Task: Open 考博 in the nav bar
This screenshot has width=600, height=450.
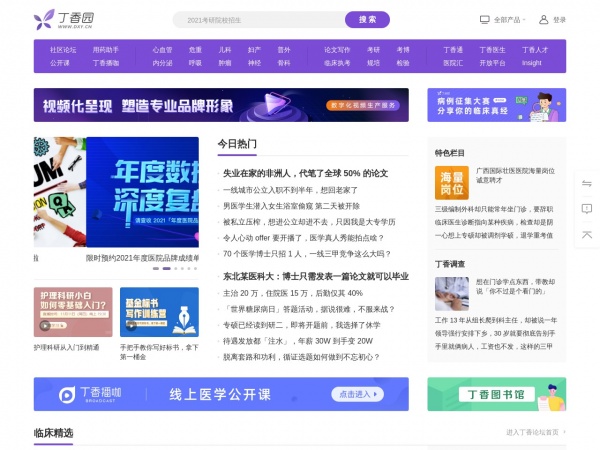Action: tap(403, 50)
